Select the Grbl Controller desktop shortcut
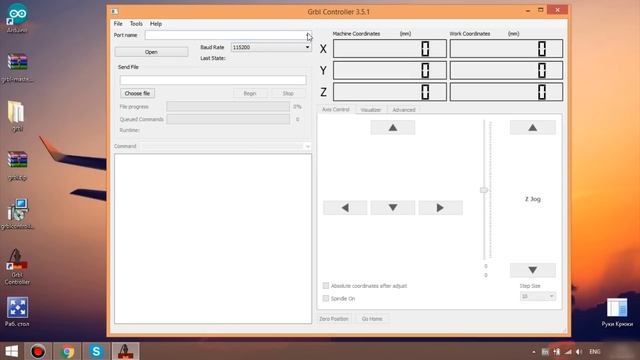This screenshot has width=640, height=360. click(17, 267)
